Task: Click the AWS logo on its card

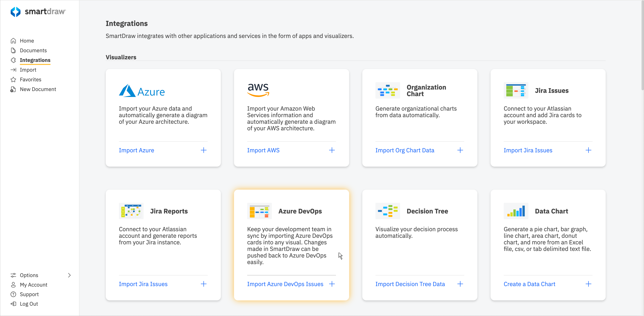Action: [258, 90]
